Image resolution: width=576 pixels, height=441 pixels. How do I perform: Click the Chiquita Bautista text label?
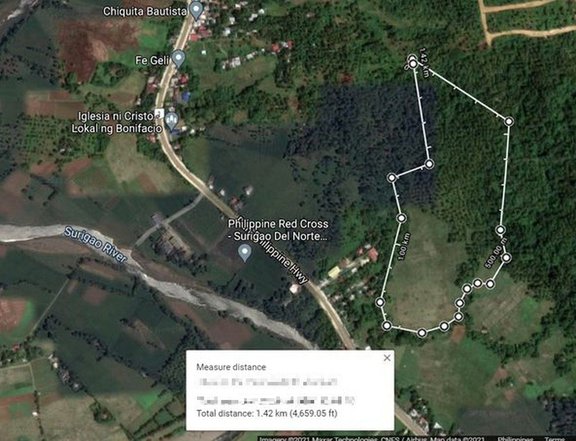click(145, 11)
